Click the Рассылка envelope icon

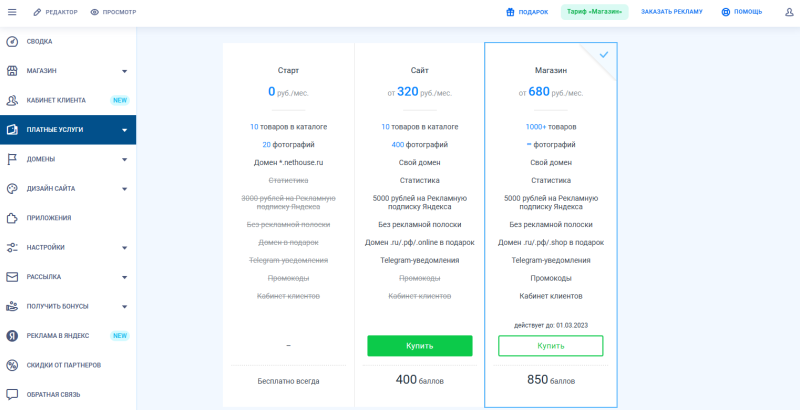[12, 277]
